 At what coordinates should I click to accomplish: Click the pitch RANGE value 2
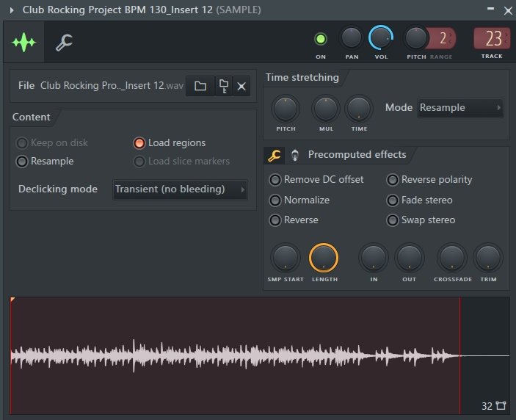[443, 38]
